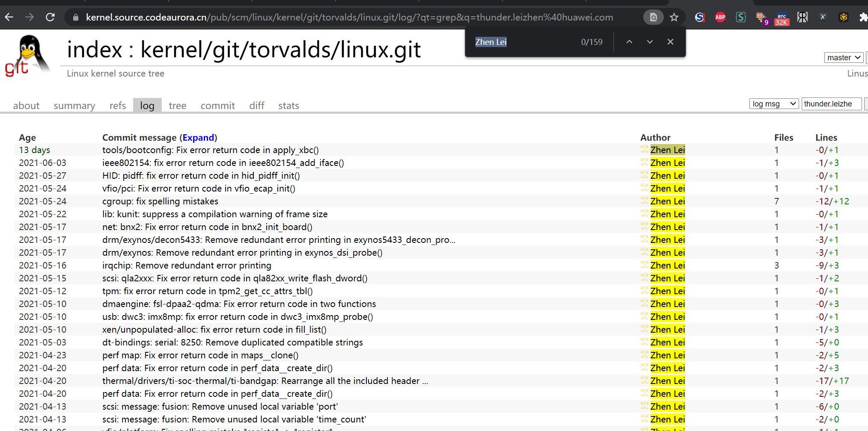This screenshot has height=431, width=868.
Task: Open commit xen/unpopulated-alloc fix
Action: click(x=214, y=330)
